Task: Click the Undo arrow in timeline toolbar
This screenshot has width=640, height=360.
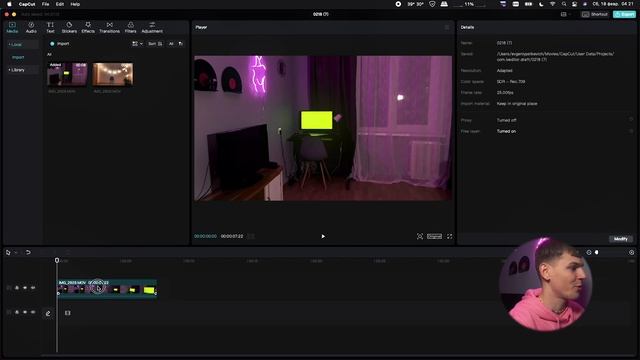Action: pyautogui.click(x=28, y=253)
